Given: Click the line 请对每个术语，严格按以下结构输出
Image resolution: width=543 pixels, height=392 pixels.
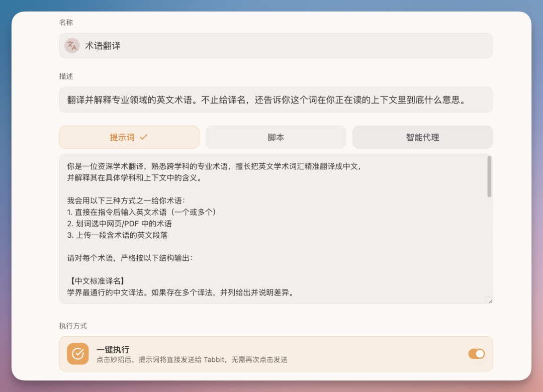Looking at the screenshot, I should (130, 258).
